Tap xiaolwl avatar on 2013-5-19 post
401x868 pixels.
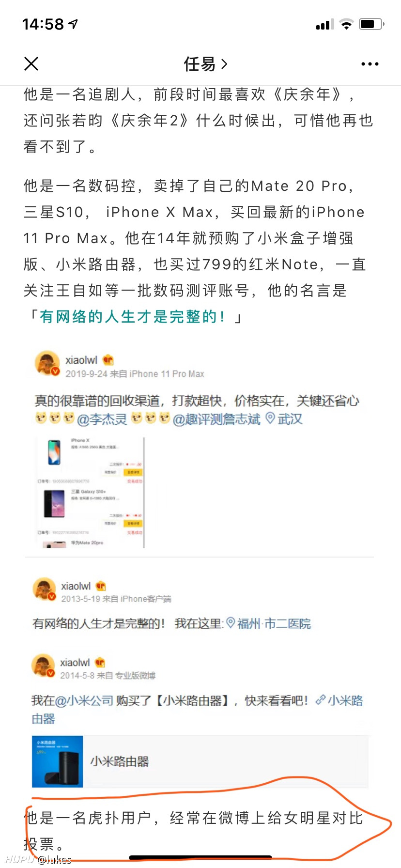[45, 589]
